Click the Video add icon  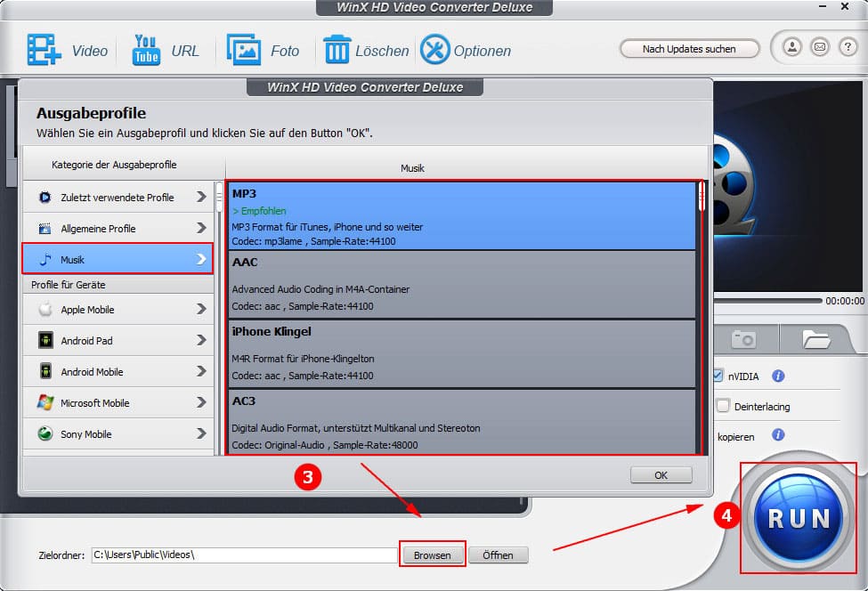[x=44, y=51]
